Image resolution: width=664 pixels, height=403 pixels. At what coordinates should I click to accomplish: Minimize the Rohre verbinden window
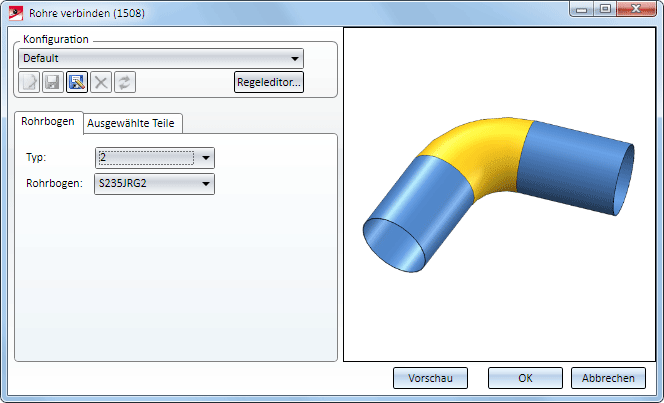coord(582,9)
